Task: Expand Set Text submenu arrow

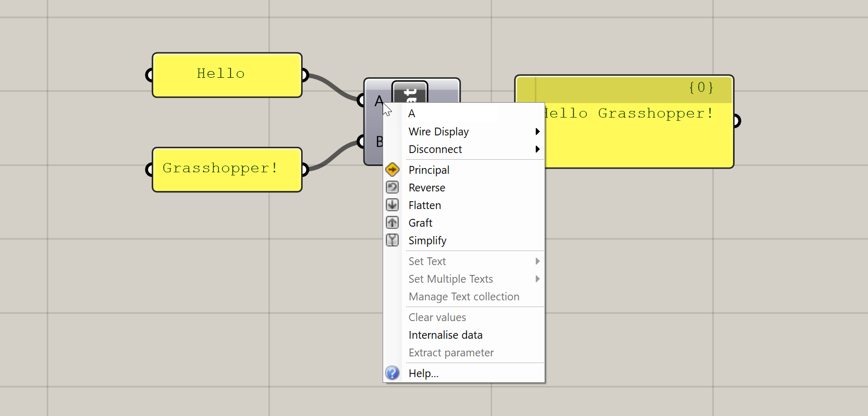Action: (538, 261)
